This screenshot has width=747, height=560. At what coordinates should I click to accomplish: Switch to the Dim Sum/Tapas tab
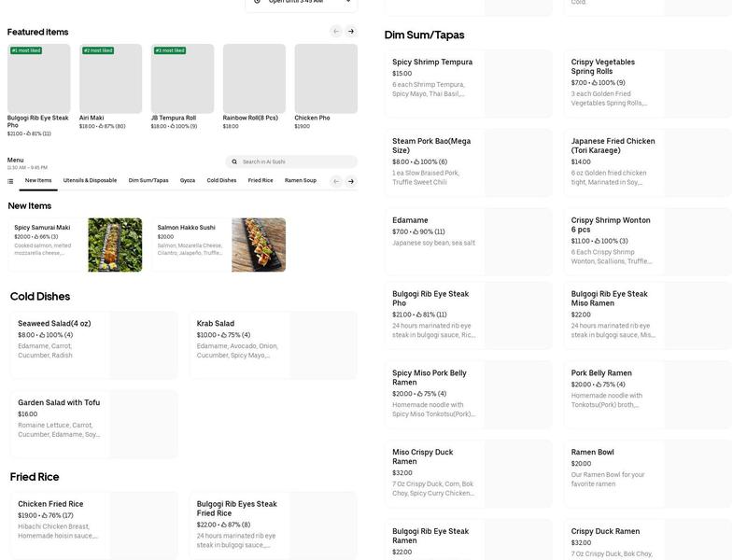tap(147, 179)
